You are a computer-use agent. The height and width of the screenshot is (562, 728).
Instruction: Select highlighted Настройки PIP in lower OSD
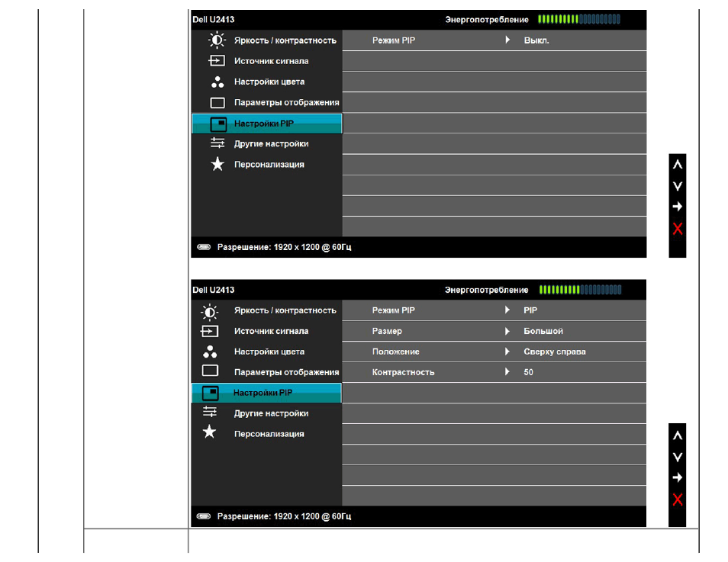click(266, 393)
